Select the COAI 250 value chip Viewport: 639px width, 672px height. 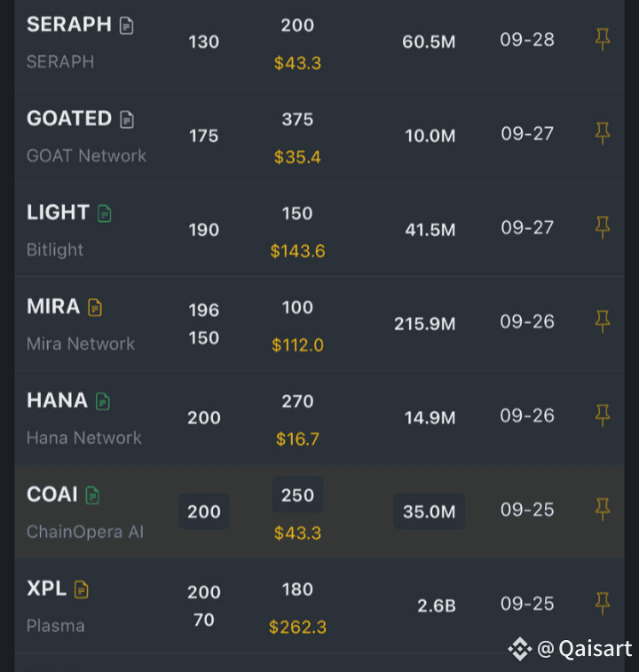coord(297,495)
